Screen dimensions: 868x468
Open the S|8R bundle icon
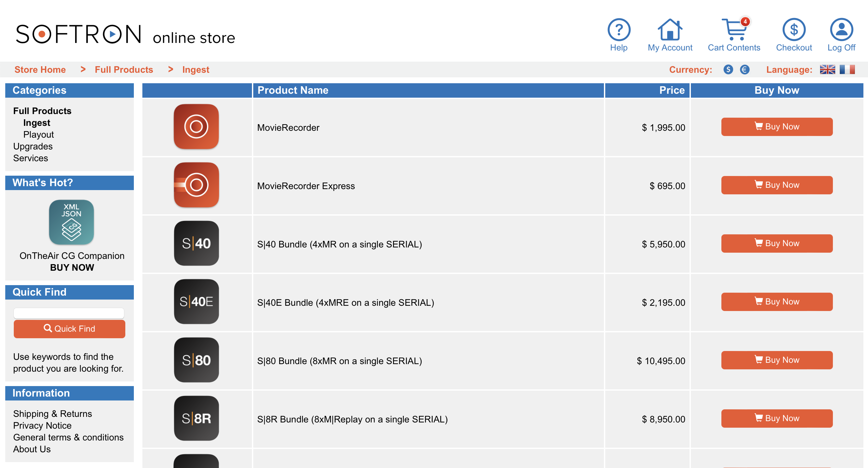point(196,418)
